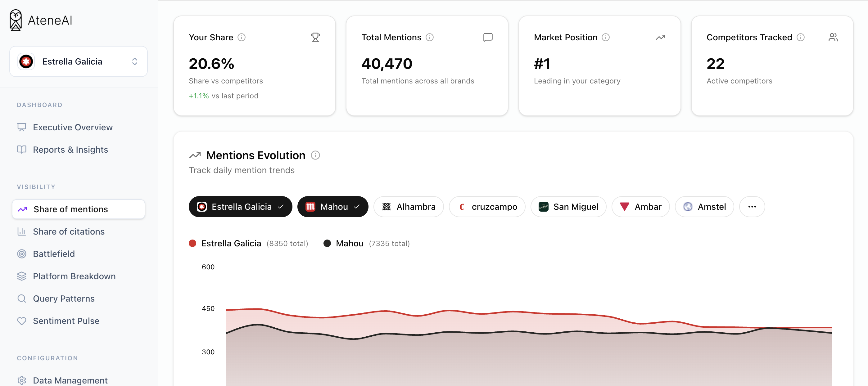Deselect the Mahou brand chip
This screenshot has width=868, height=386.
pos(332,207)
